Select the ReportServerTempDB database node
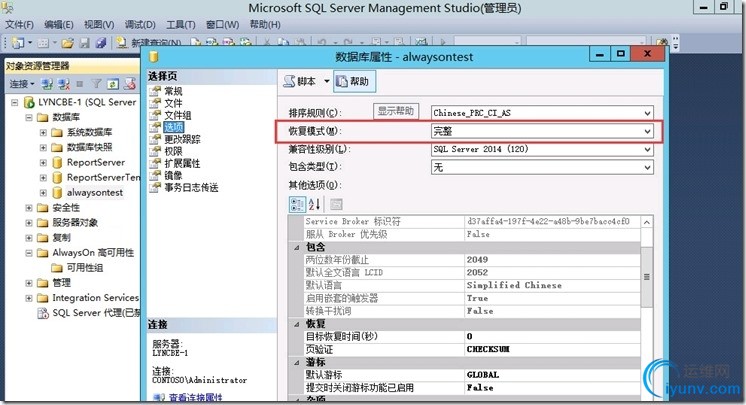This screenshot has width=746, height=405. coord(103,177)
